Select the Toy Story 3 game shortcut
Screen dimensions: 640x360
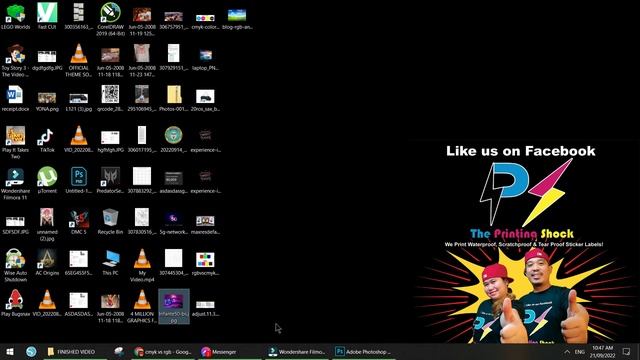[x=16, y=60]
